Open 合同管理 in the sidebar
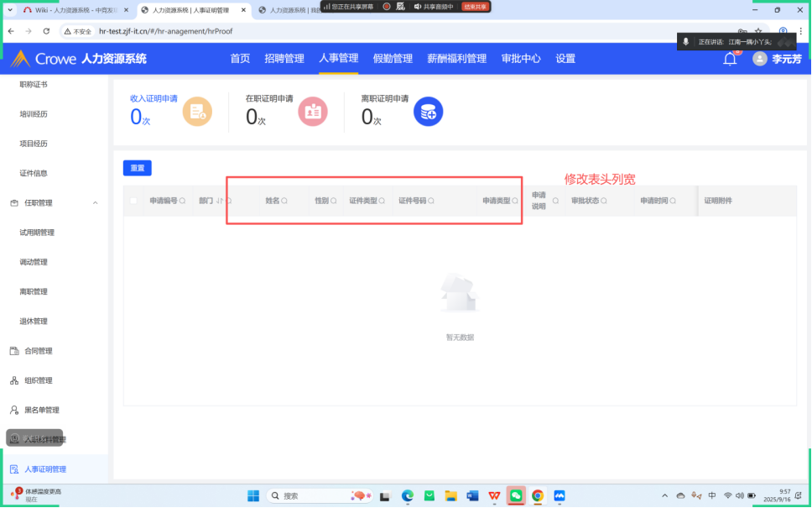Screen dimensions: 812x508 [39, 351]
